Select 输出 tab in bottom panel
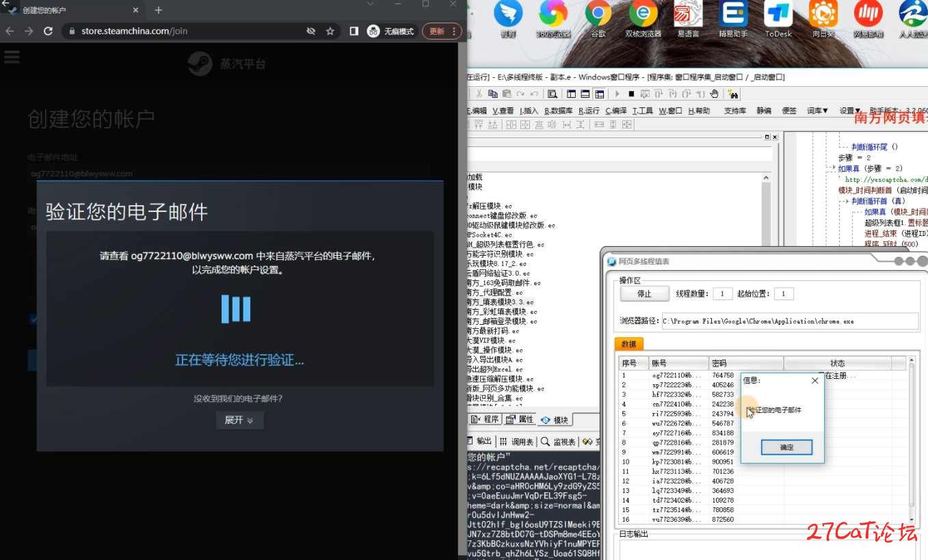Image resolution: width=928 pixels, height=560 pixels. (x=479, y=441)
